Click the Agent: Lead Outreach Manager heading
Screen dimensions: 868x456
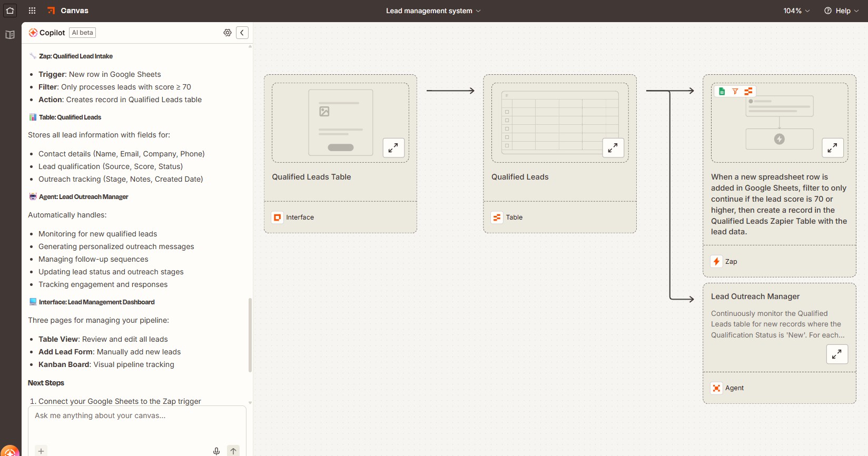[x=84, y=197]
